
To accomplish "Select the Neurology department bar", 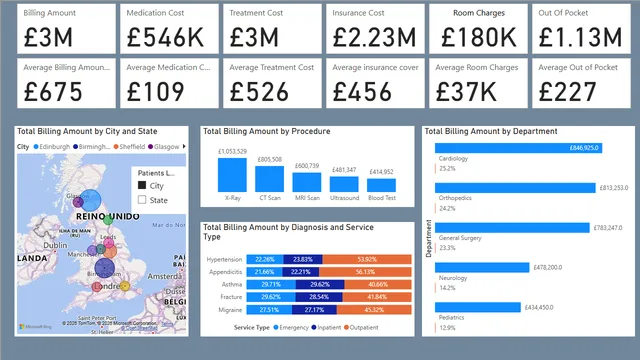I will [x=482, y=267].
